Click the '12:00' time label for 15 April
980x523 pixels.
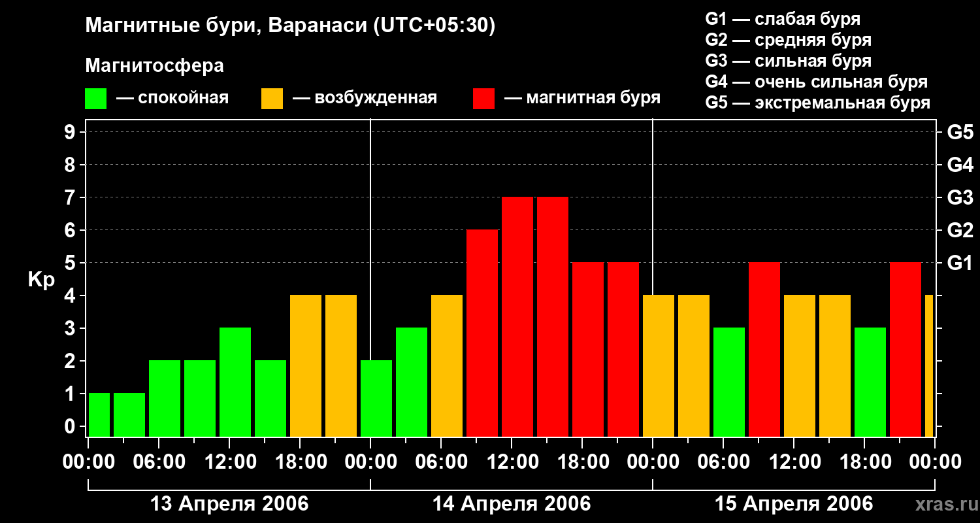pos(794,462)
